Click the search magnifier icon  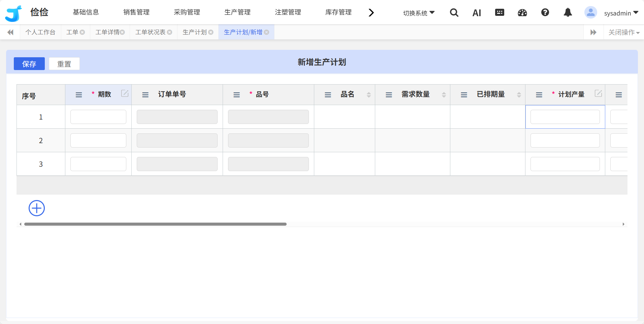tap(454, 13)
